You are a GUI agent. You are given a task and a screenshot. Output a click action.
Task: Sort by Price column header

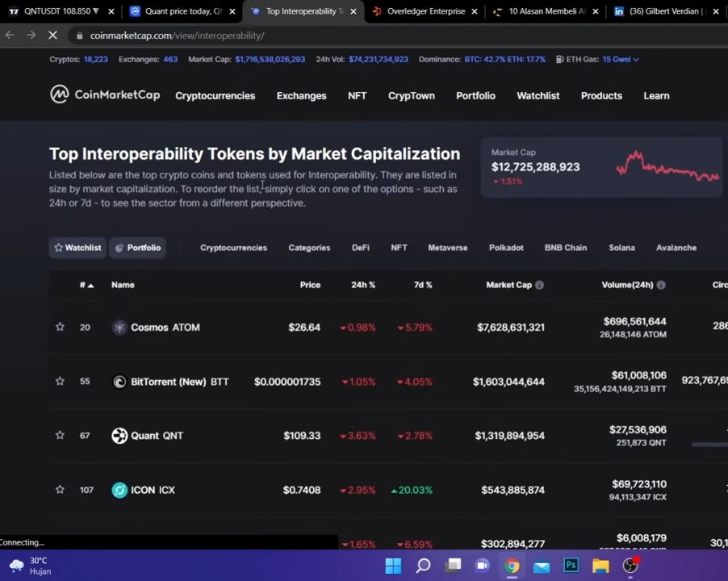pyautogui.click(x=310, y=285)
